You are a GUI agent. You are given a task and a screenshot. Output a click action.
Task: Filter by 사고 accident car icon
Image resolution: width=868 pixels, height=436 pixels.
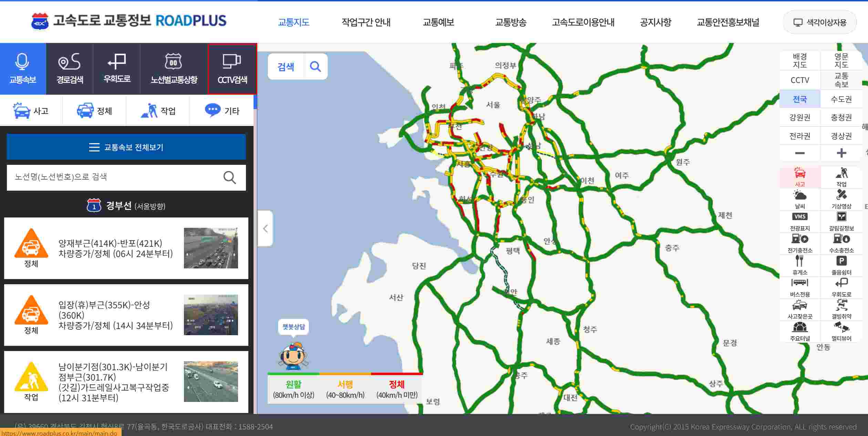21,111
